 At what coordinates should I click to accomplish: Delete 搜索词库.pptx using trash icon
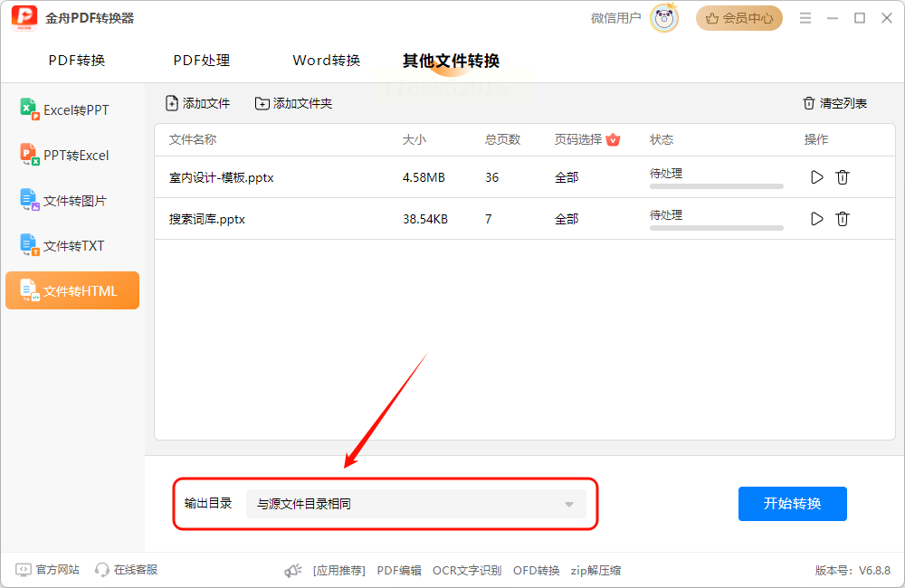click(842, 219)
